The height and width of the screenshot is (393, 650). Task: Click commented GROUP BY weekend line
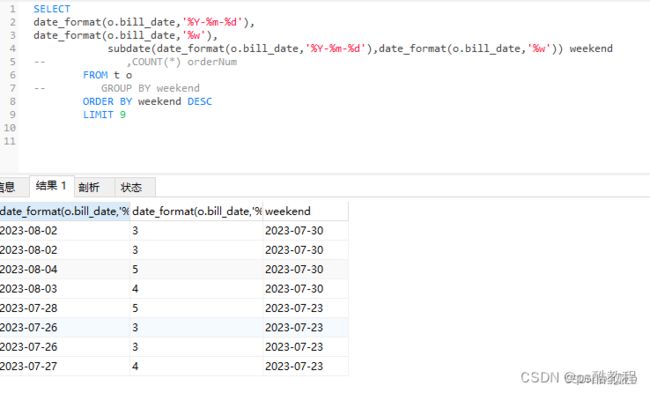point(150,88)
